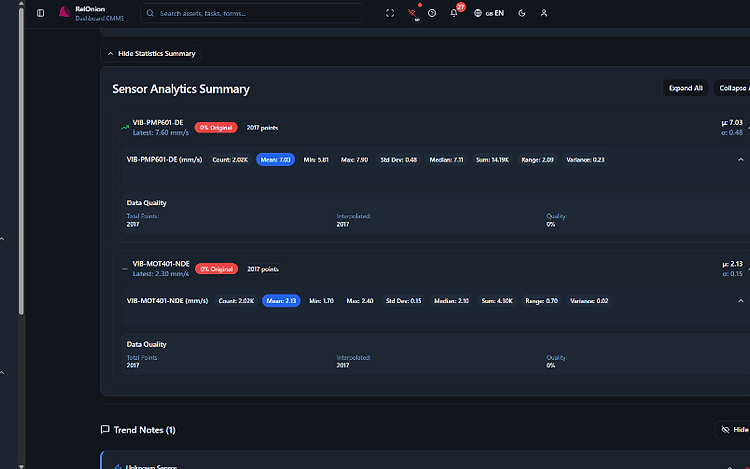Click the Variance: 0.23 chip
The height and width of the screenshot is (469, 750).
click(585, 160)
